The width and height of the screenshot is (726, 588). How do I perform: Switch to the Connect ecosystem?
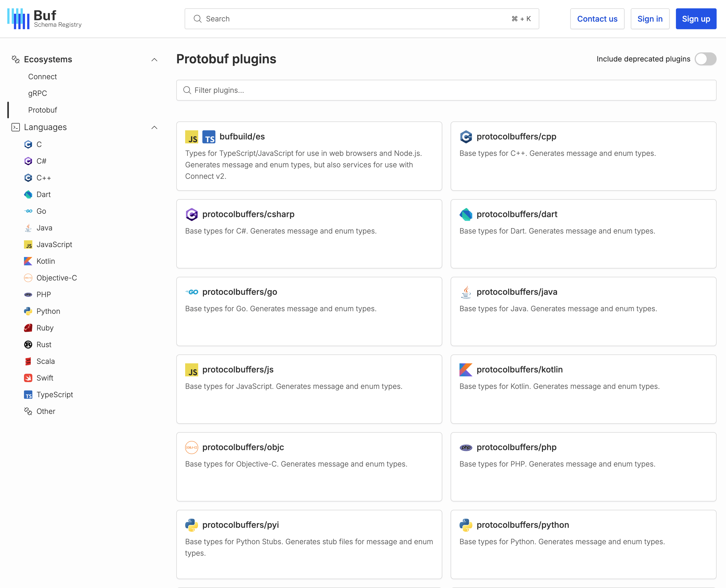[42, 77]
